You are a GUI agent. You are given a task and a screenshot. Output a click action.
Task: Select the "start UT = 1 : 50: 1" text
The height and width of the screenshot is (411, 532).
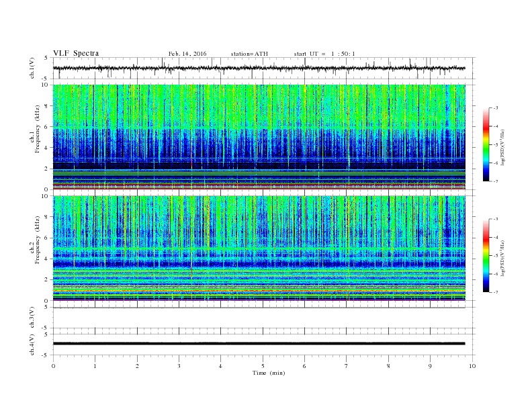(x=324, y=54)
